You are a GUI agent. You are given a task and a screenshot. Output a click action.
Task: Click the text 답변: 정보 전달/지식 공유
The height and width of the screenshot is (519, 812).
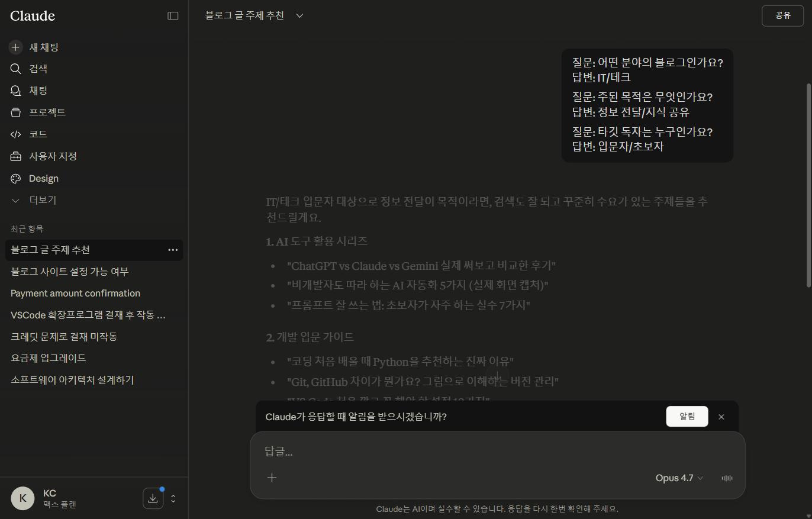coord(630,112)
